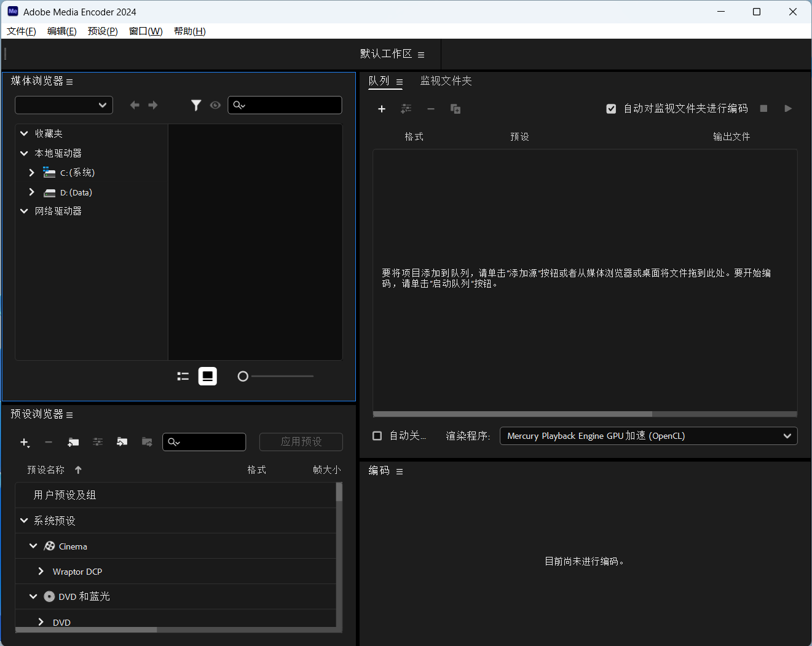This screenshot has height=646, width=812.
Task: Open the 编辑(E) menu
Action: click(x=62, y=31)
